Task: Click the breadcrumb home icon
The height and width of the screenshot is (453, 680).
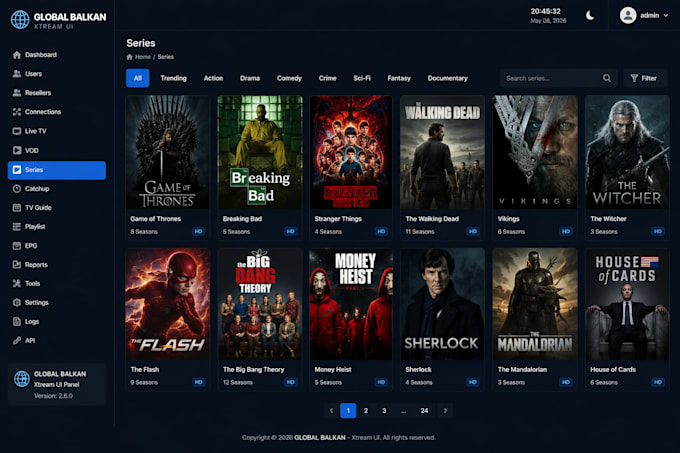Action: [129, 57]
